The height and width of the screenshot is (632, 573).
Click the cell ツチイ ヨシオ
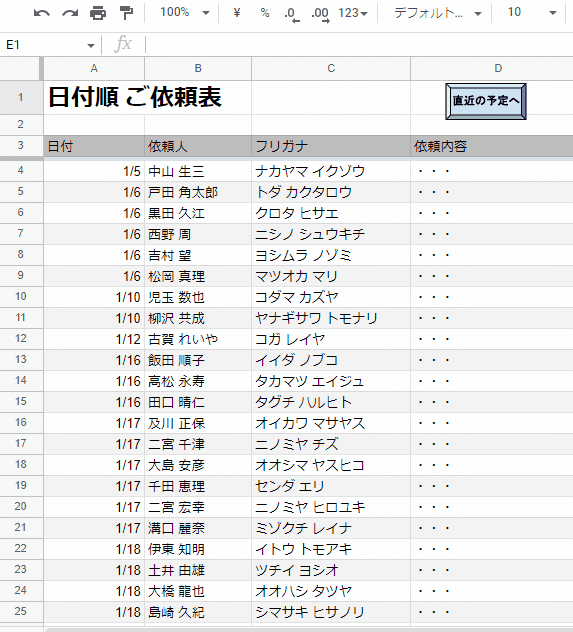[331, 570]
